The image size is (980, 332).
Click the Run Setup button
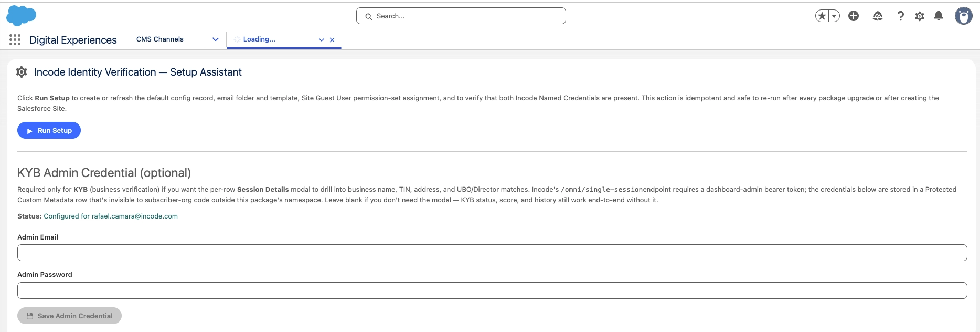coord(49,130)
